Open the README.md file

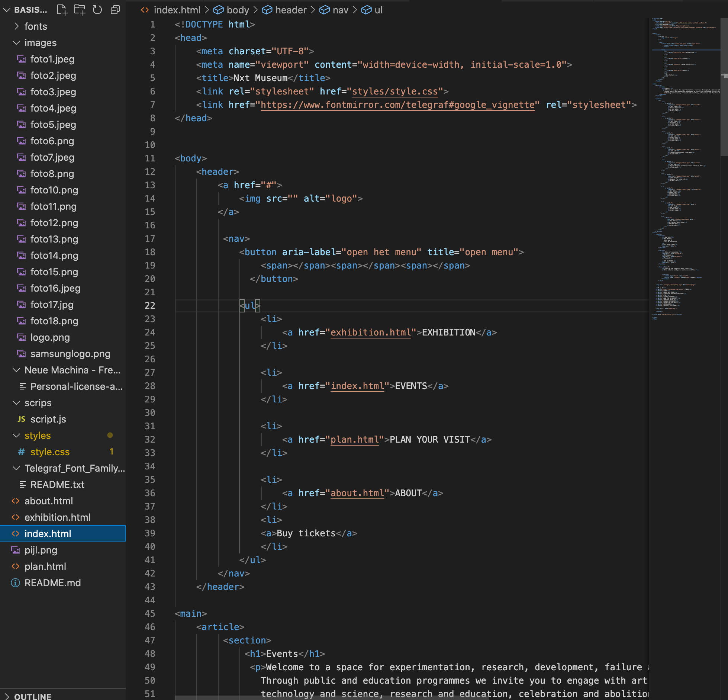(x=52, y=582)
